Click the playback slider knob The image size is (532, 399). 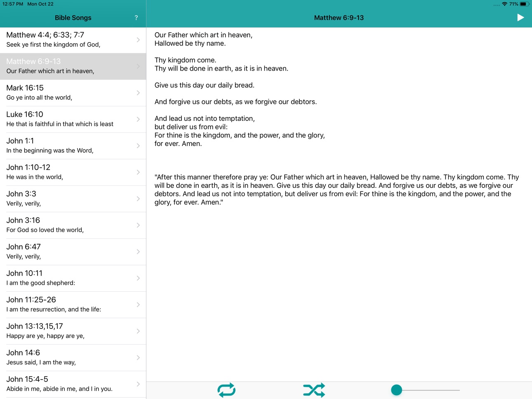point(396,390)
